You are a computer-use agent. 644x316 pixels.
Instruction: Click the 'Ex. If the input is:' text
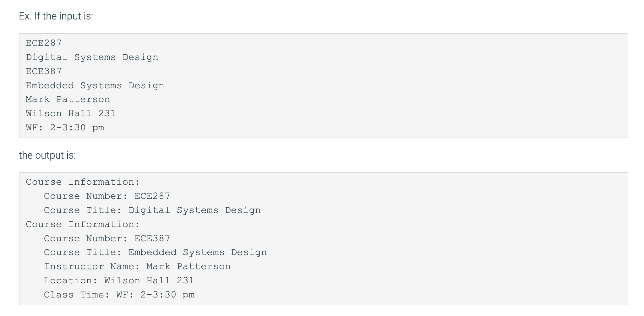(x=56, y=16)
